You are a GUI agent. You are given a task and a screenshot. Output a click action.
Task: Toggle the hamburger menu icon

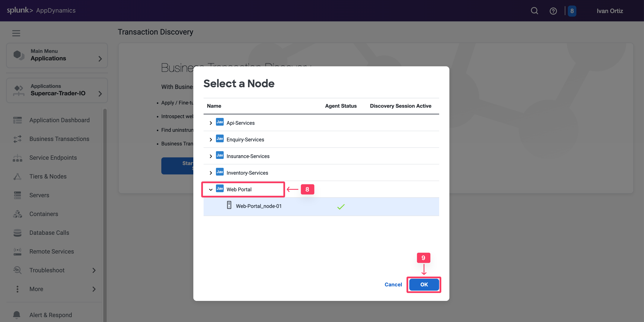[x=16, y=33]
